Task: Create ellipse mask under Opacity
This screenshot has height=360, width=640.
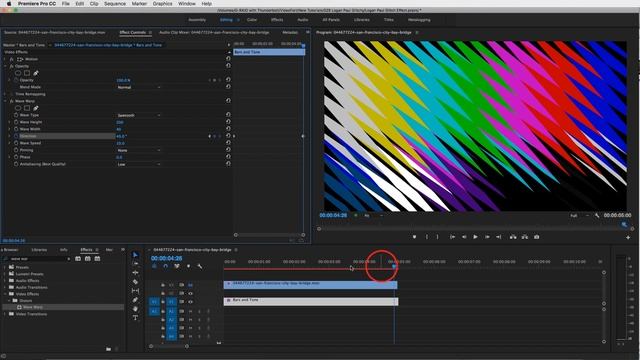Action: [18, 73]
